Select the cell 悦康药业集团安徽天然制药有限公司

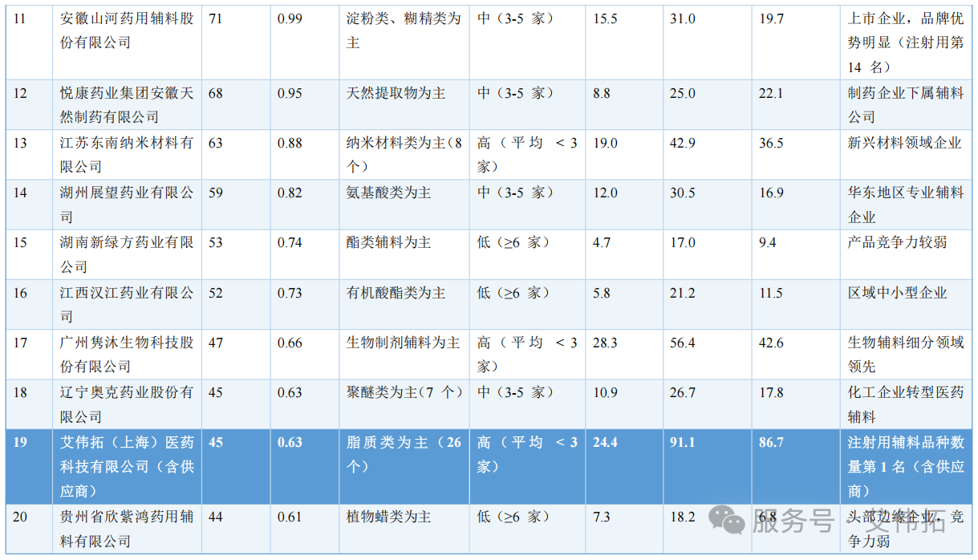(128, 105)
